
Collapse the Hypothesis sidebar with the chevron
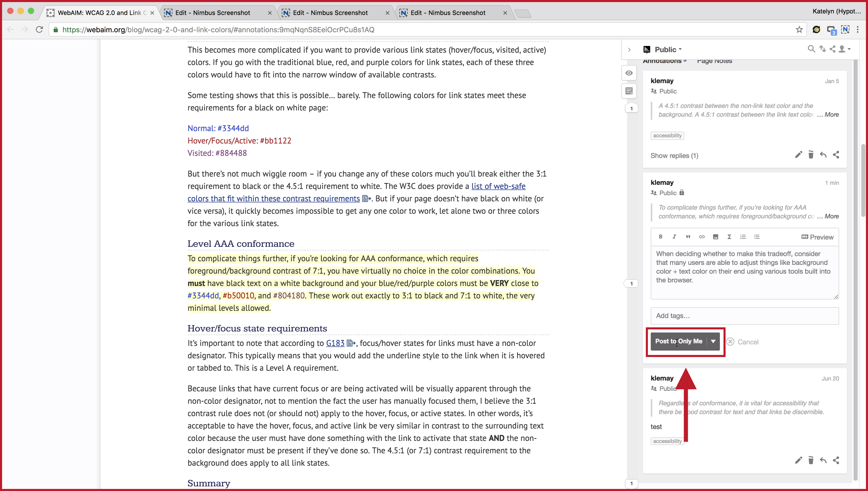coord(629,50)
